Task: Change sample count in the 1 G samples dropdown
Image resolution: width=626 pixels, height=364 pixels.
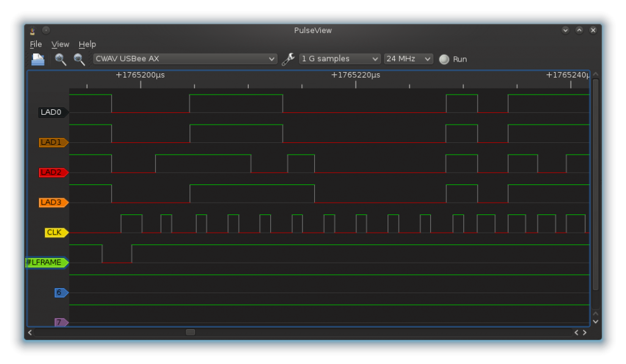Action: 339,59
